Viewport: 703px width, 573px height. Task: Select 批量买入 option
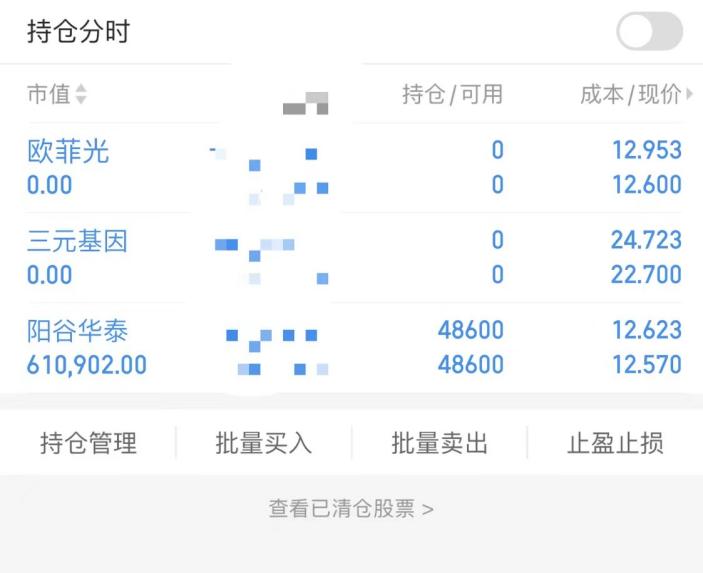tap(264, 443)
